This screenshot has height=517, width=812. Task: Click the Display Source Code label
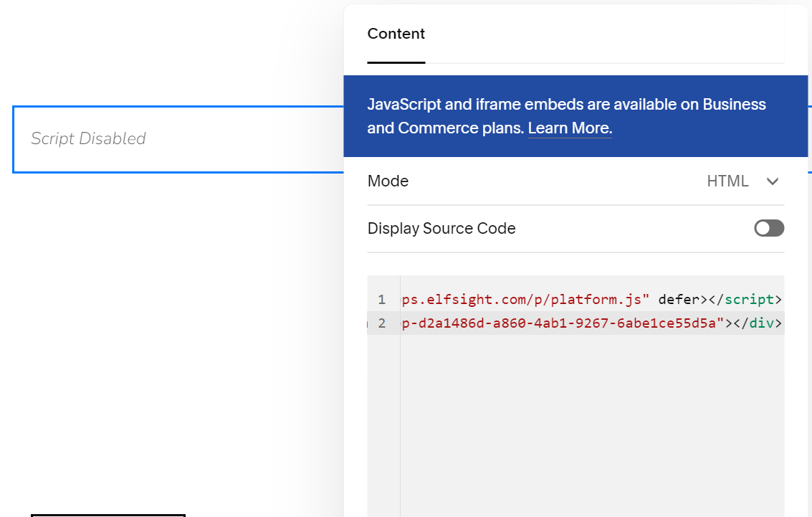coord(441,228)
